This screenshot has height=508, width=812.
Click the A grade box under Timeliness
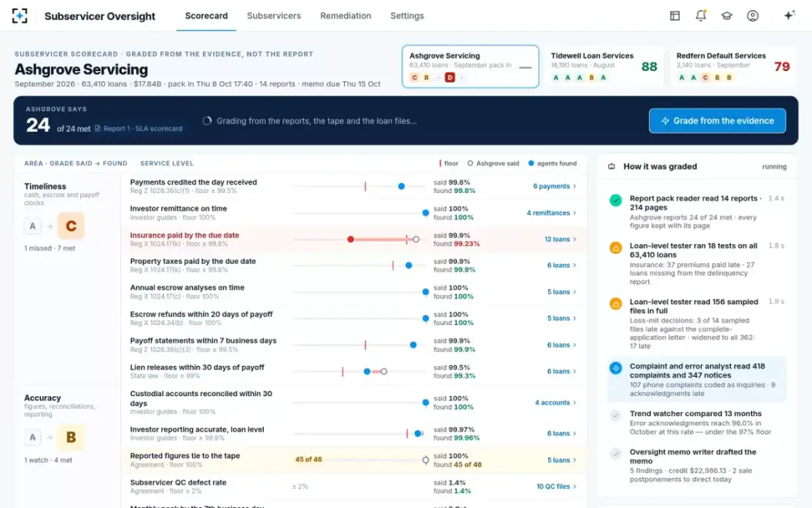32,226
